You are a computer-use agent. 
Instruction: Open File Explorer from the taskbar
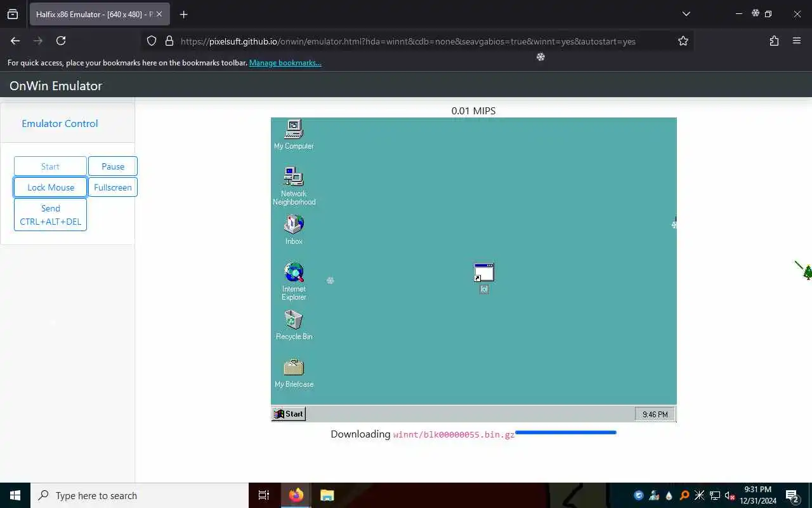pyautogui.click(x=327, y=495)
